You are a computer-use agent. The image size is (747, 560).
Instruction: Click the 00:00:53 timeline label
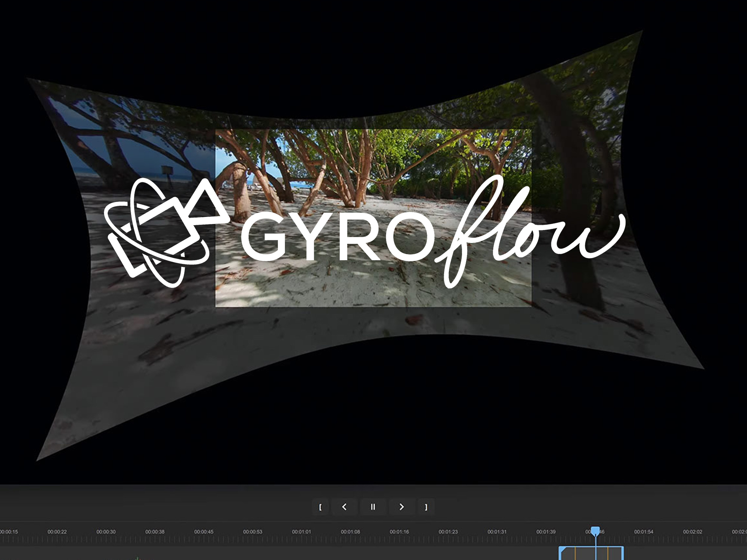(253, 532)
